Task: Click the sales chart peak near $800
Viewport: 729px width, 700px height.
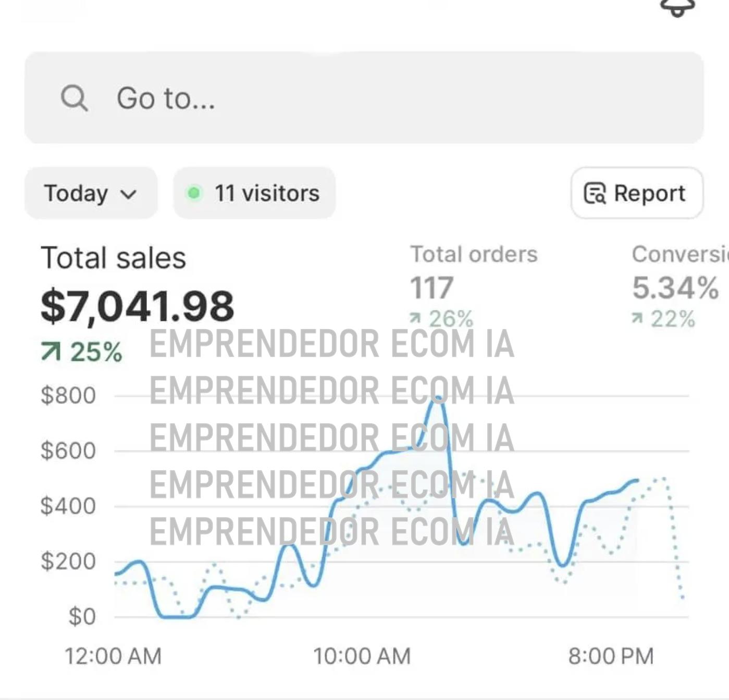Action: tap(439, 398)
